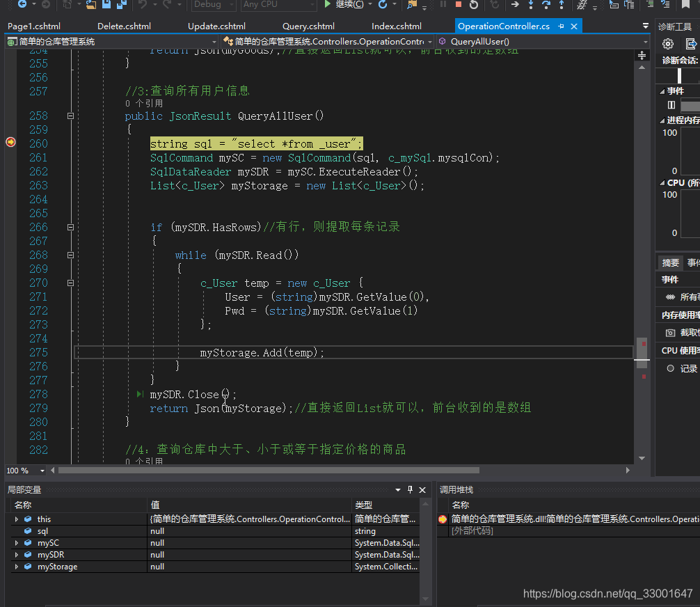
Task: Click the Restart debugging icon
Action: [474, 4]
